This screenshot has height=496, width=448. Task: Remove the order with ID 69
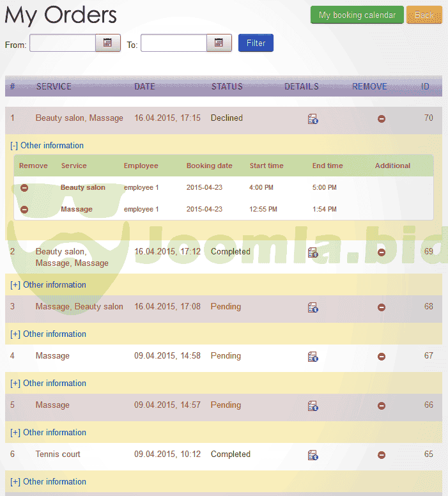click(x=382, y=252)
